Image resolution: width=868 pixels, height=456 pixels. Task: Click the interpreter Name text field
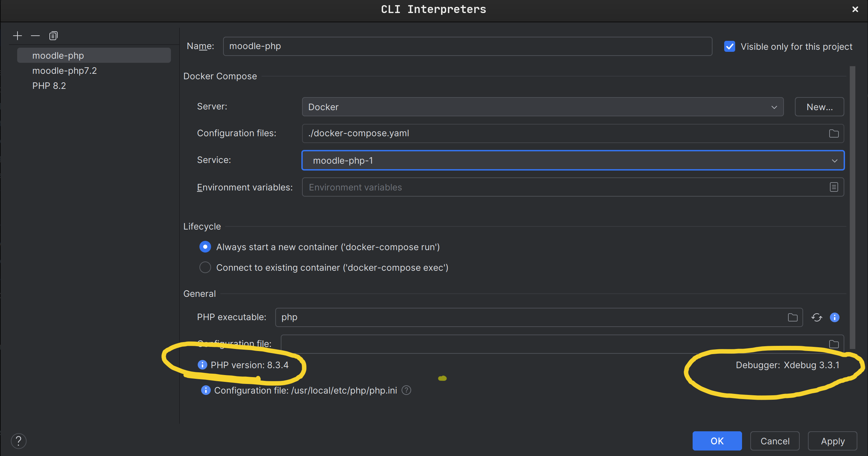[467, 46]
